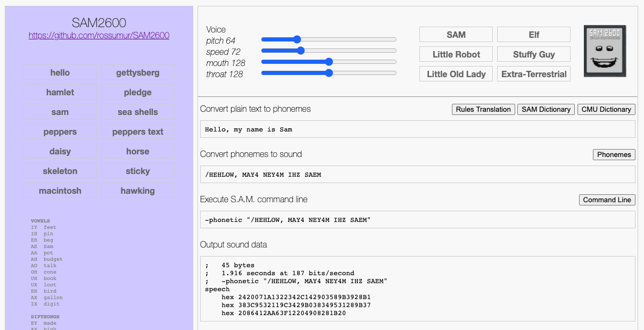Run the Phonemes conversion button
This screenshot has width=644, height=330.
point(614,154)
